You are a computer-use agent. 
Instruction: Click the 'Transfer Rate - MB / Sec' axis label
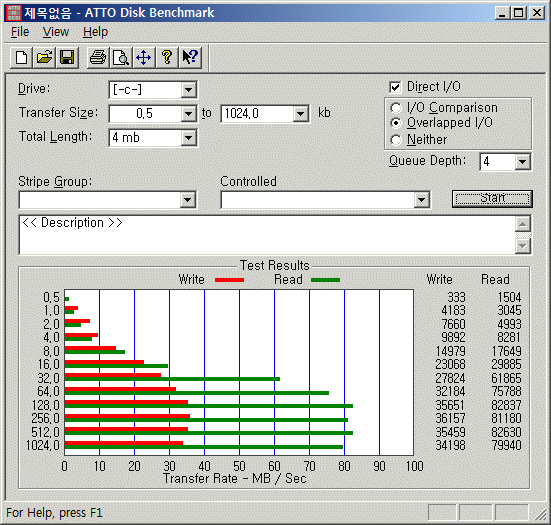pos(234,479)
